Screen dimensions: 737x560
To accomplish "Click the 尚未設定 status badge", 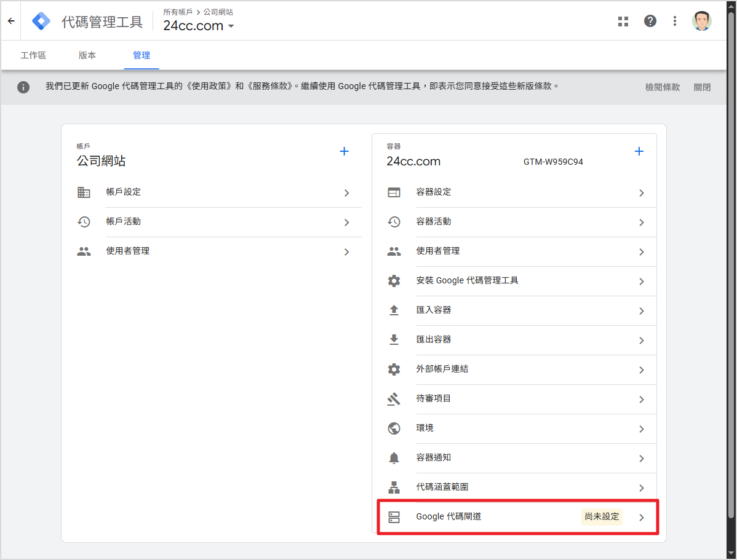I will (602, 516).
